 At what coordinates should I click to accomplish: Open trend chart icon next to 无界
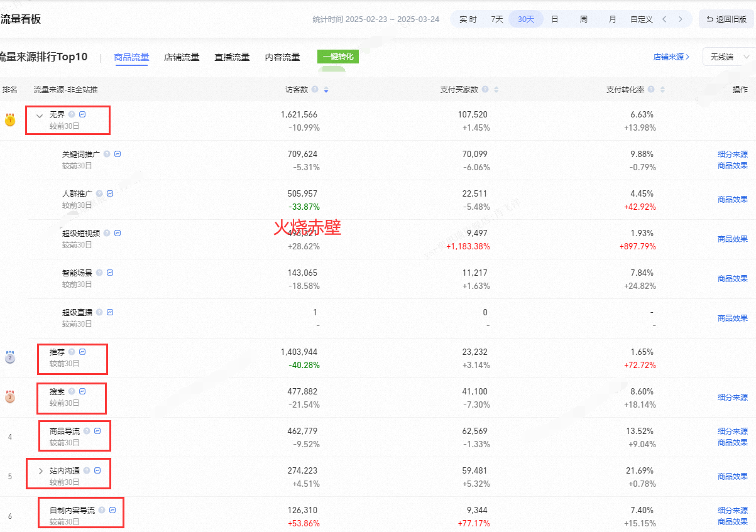(82, 114)
